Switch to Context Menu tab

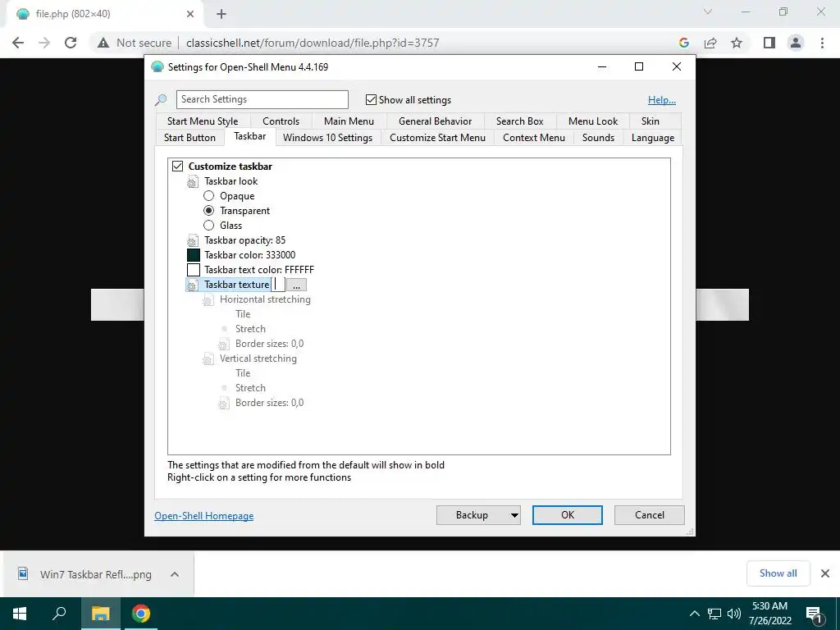tap(533, 138)
